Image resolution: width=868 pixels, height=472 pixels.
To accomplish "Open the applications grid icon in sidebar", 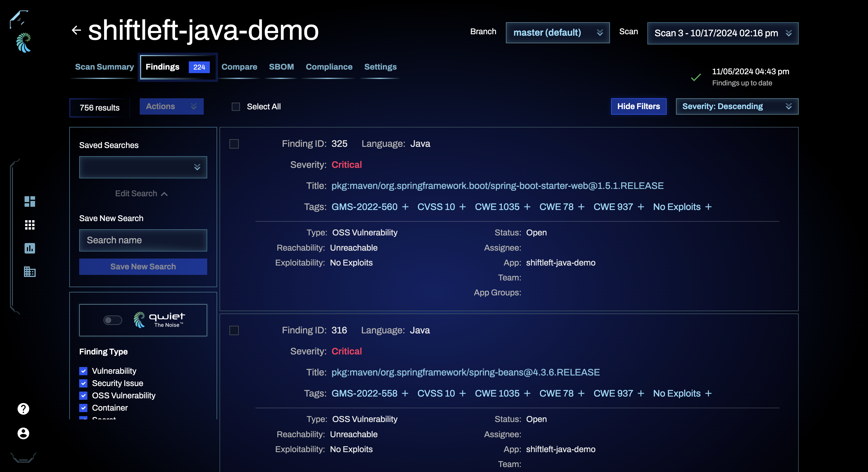I will click(x=30, y=225).
